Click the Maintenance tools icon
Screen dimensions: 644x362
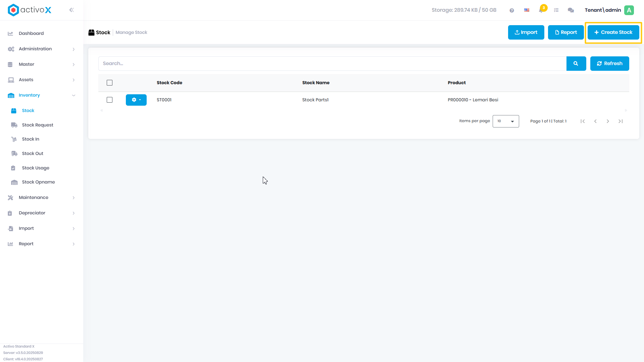(x=10, y=198)
